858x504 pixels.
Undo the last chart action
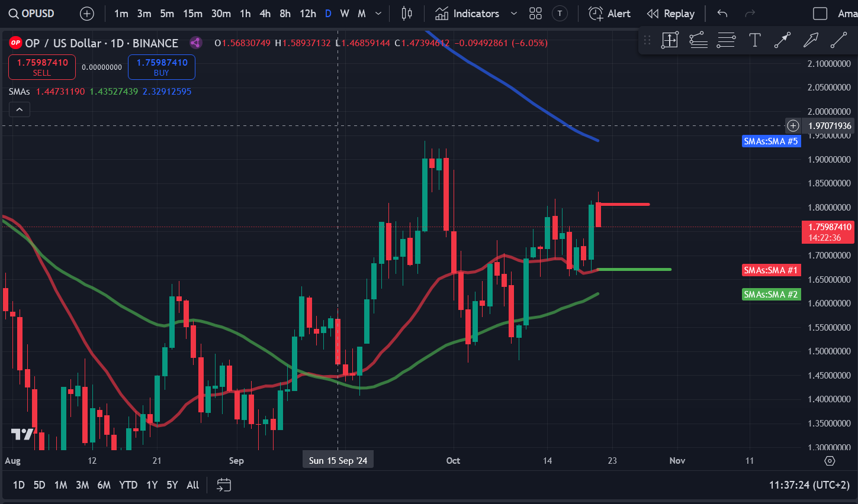tap(722, 13)
